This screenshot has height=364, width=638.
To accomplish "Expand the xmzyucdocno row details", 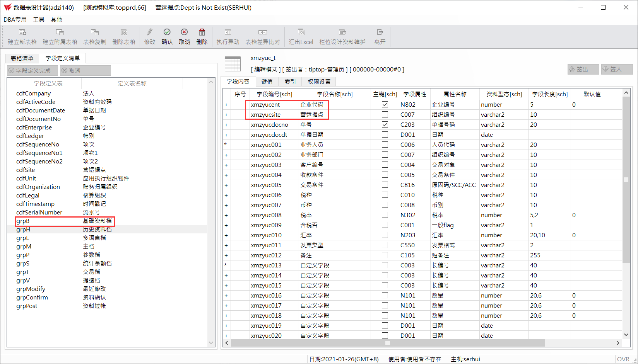I will (226, 124).
